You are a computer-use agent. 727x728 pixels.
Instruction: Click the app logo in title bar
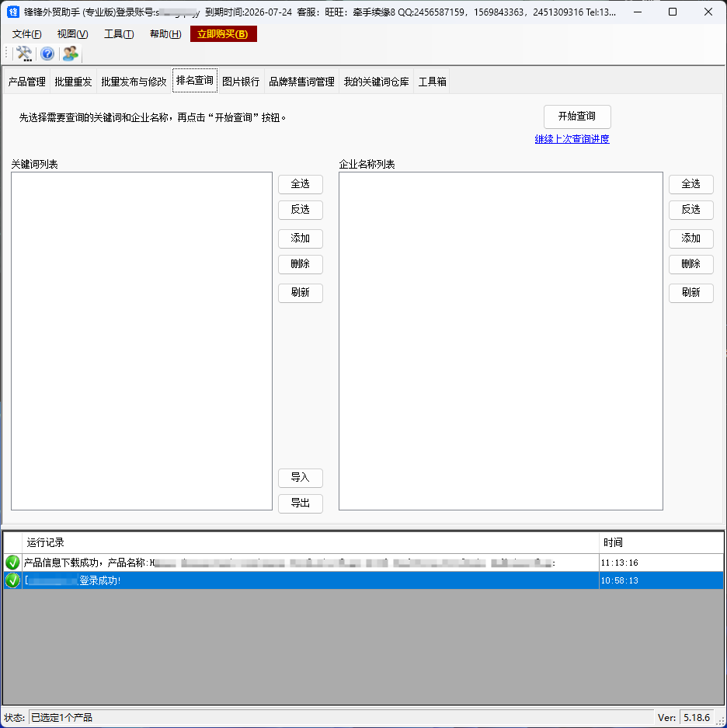click(13, 12)
